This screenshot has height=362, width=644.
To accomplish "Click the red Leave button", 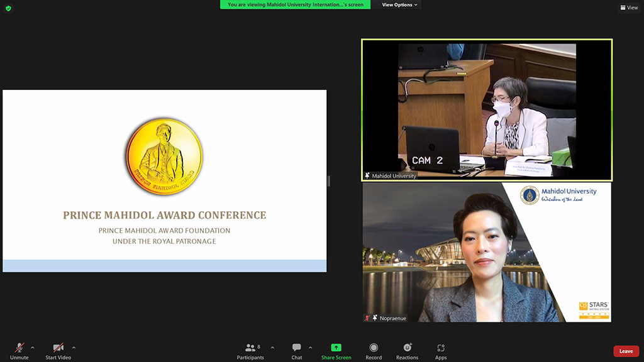I will [626, 351].
